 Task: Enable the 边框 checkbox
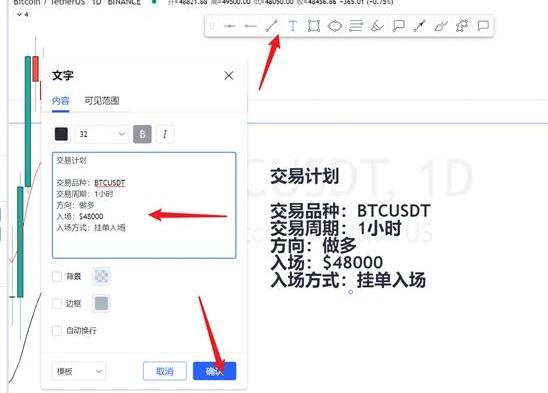pos(57,303)
